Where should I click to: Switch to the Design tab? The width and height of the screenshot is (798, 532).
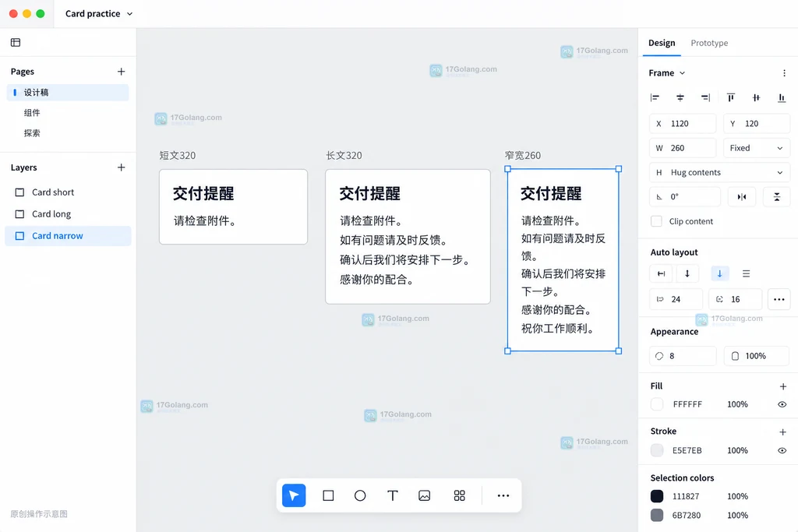tap(662, 43)
